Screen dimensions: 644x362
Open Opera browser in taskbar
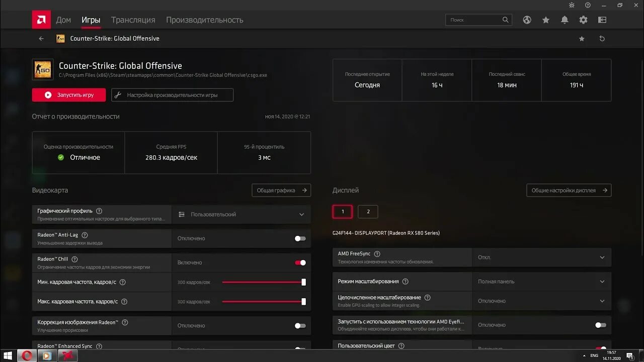[27, 356]
